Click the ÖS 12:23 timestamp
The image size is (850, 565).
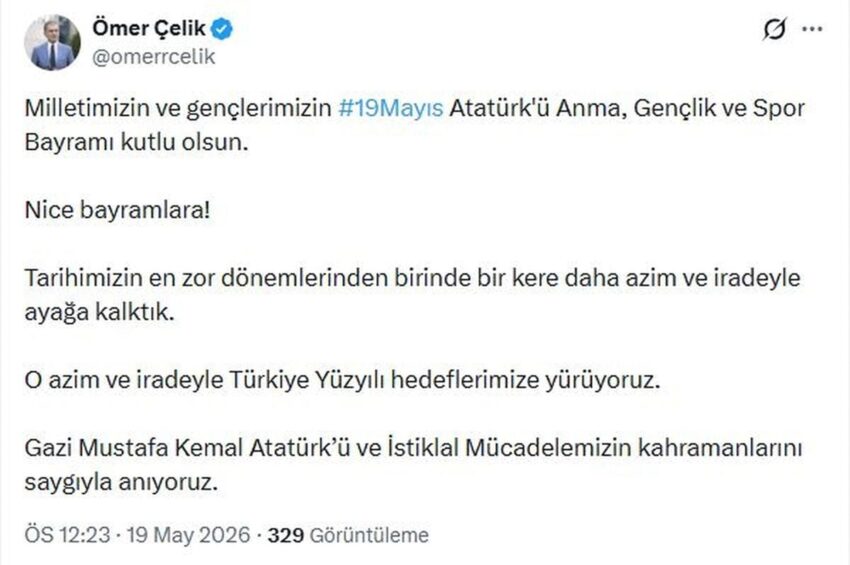tap(67, 535)
